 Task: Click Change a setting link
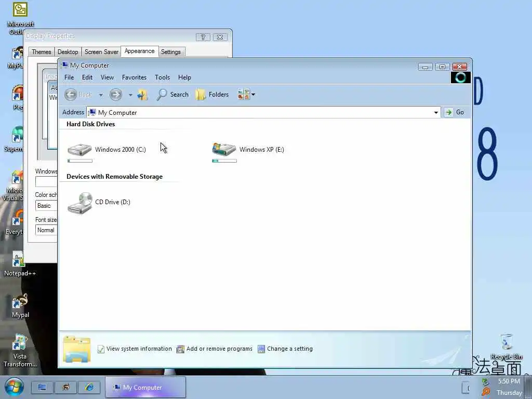[x=285, y=349]
